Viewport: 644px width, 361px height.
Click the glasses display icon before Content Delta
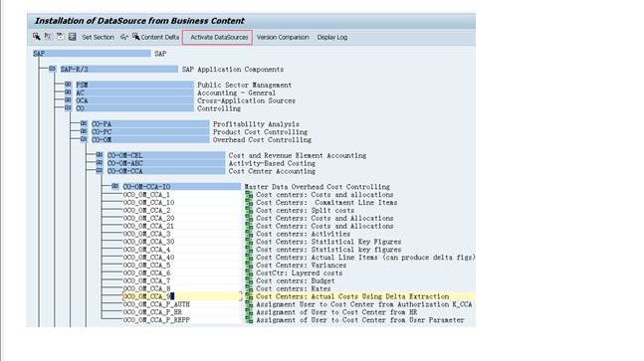(124, 37)
